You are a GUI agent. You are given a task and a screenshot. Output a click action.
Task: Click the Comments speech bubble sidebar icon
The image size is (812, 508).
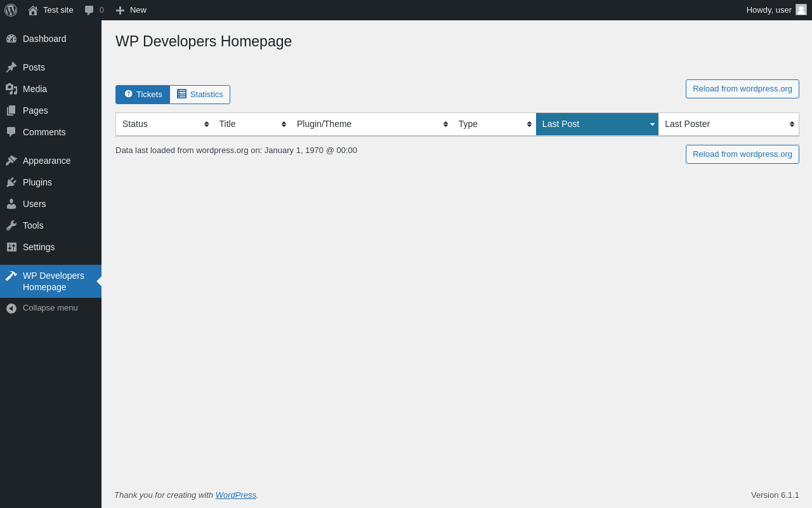[11, 132]
